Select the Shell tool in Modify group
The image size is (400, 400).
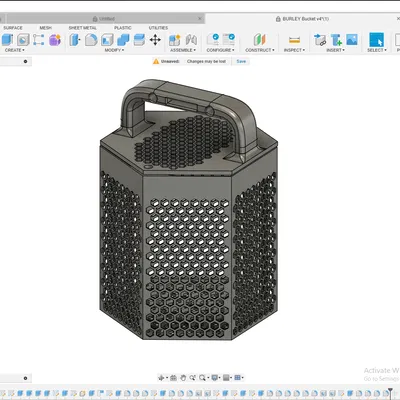click(107, 40)
